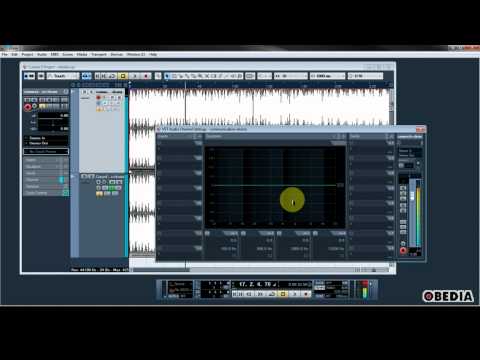Viewport: 480px width, 360px height.
Task: Open the Edit menu
Action: [15, 54]
